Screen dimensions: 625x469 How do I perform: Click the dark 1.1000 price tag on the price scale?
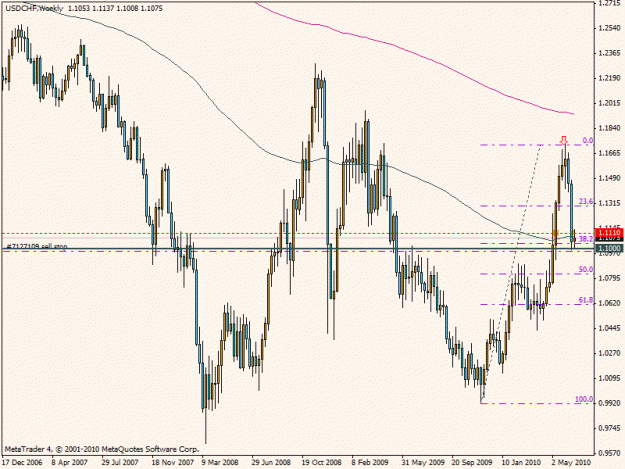609,248
